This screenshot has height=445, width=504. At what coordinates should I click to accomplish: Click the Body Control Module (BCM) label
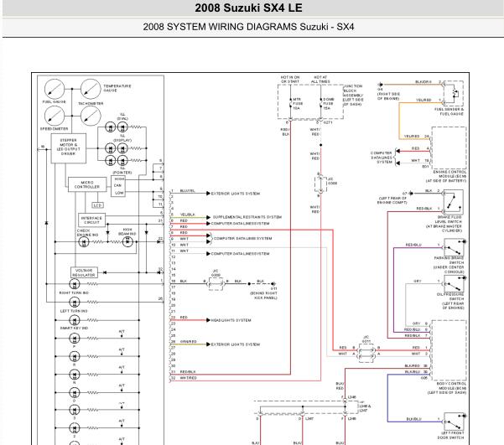[x=447, y=388]
